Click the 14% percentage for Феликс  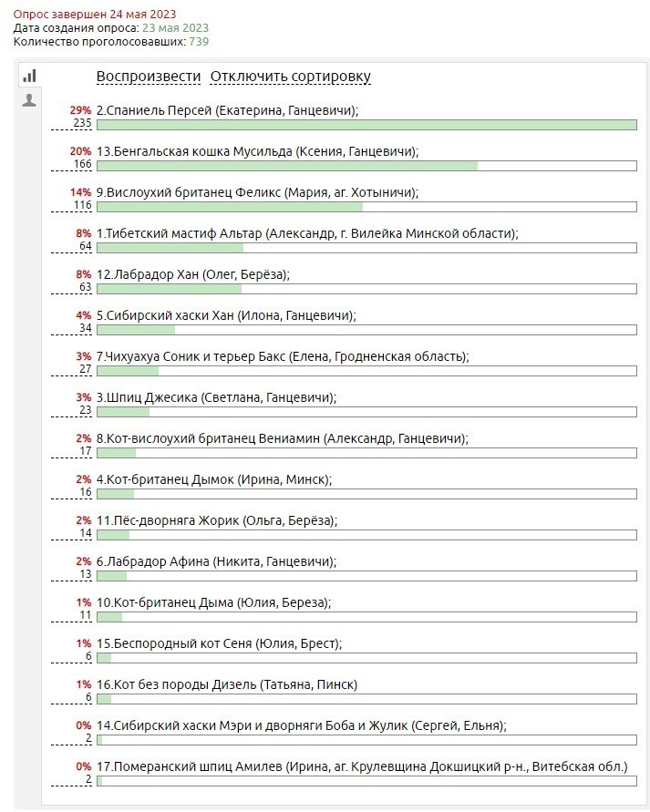(x=81, y=192)
